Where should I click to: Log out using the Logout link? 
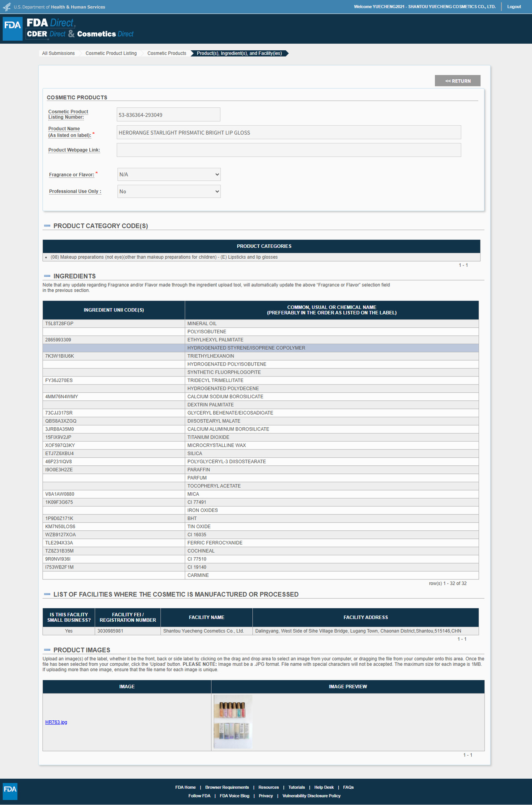click(x=514, y=7)
